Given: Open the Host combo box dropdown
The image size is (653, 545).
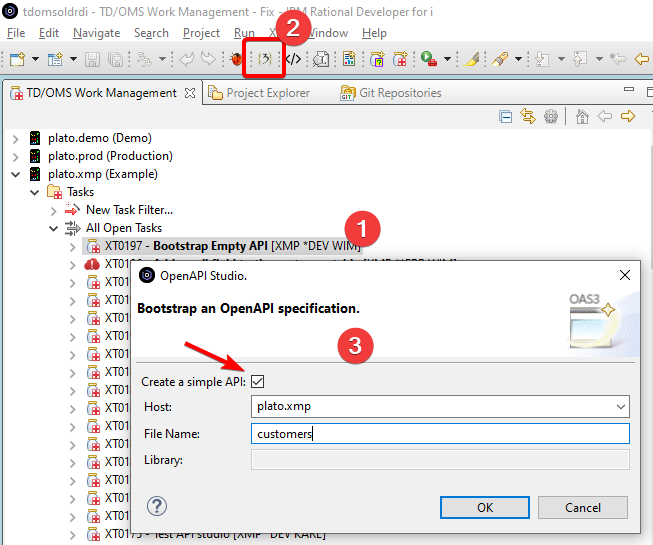Looking at the screenshot, I should [621, 406].
